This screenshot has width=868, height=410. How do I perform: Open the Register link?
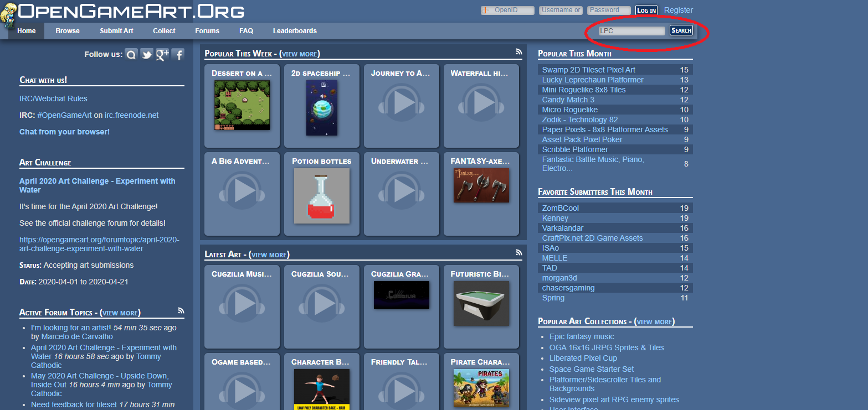click(x=679, y=10)
